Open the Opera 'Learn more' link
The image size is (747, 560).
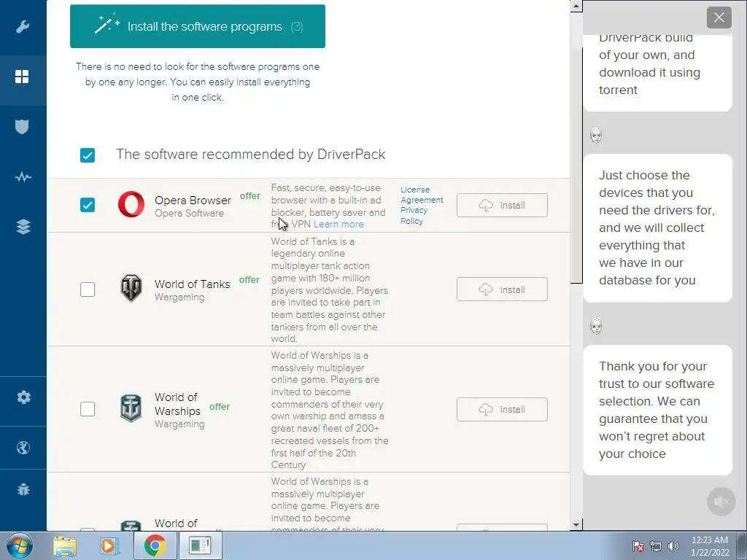coord(338,225)
